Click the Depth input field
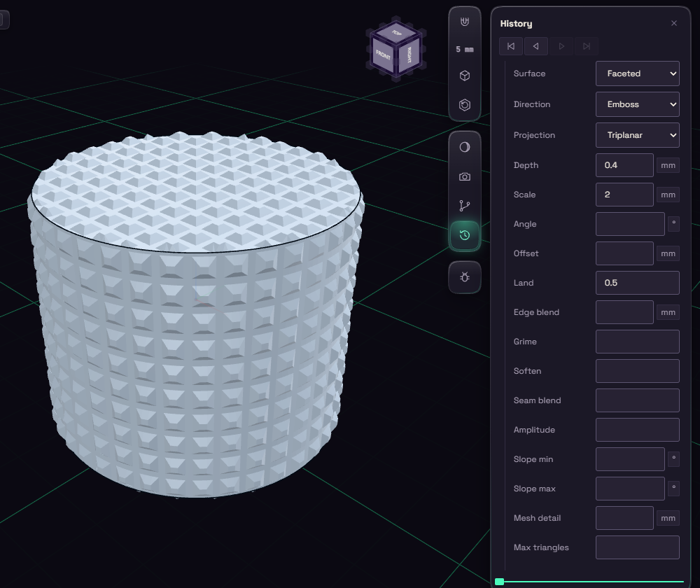Image resolution: width=700 pixels, height=588 pixels. (x=624, y=165)
